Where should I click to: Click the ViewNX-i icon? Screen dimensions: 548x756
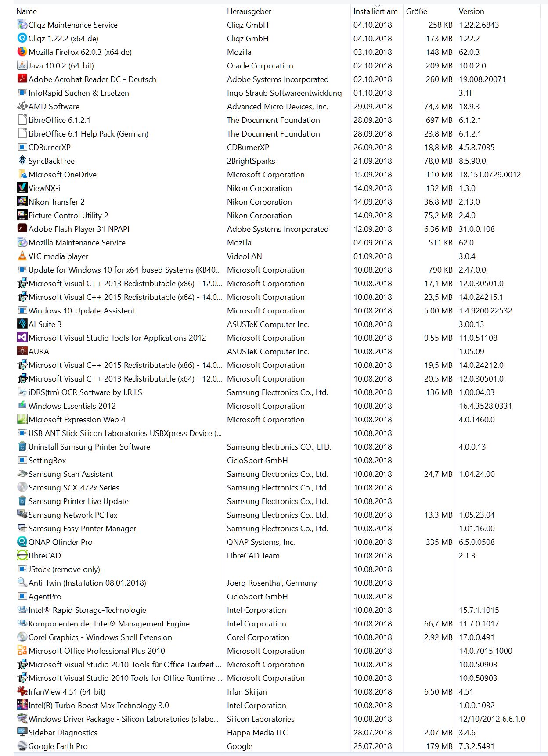coord(22,188)
